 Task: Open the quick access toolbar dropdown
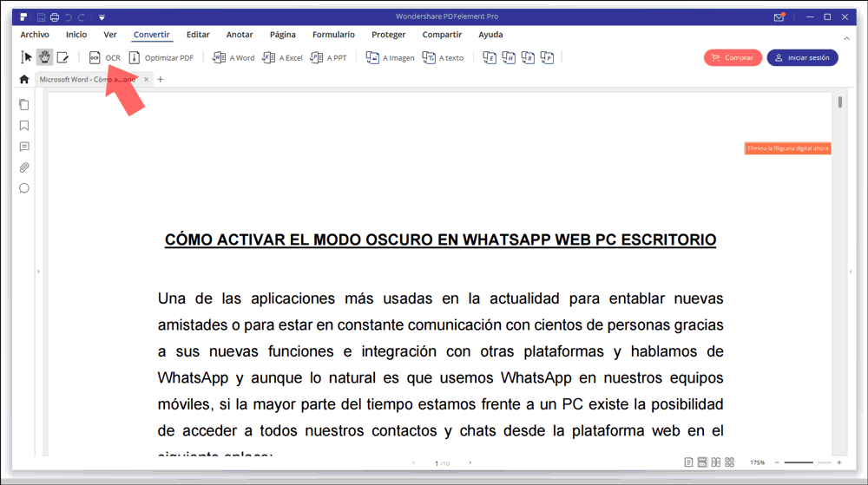point(102,17)
